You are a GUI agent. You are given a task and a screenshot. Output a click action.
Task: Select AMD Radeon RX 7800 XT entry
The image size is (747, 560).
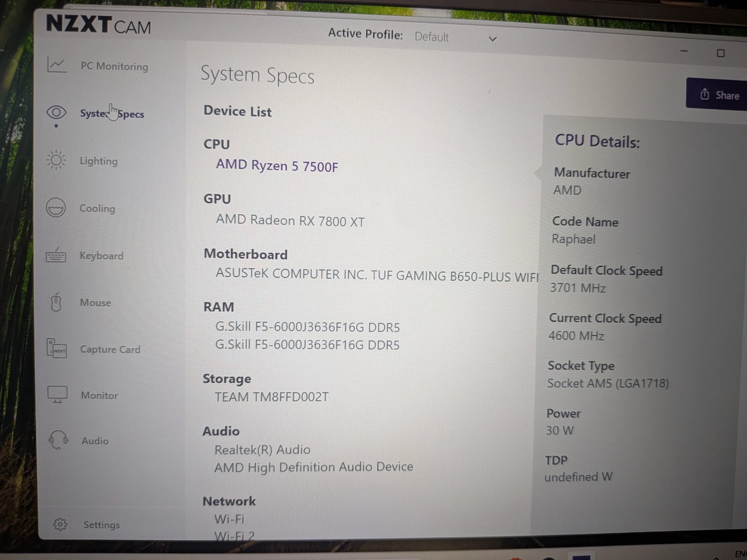[x=290, y=221]
